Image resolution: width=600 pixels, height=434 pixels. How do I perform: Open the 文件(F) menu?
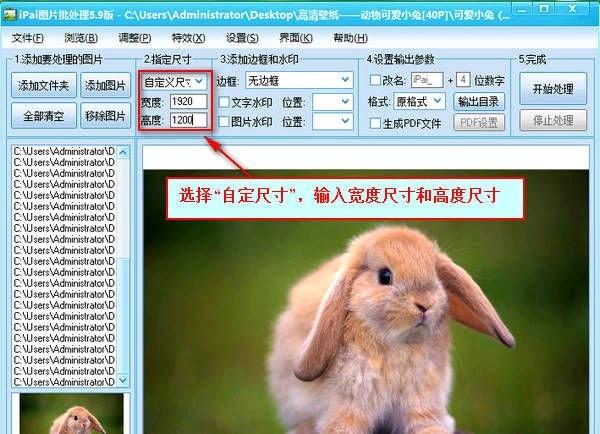tap(28, 38)
